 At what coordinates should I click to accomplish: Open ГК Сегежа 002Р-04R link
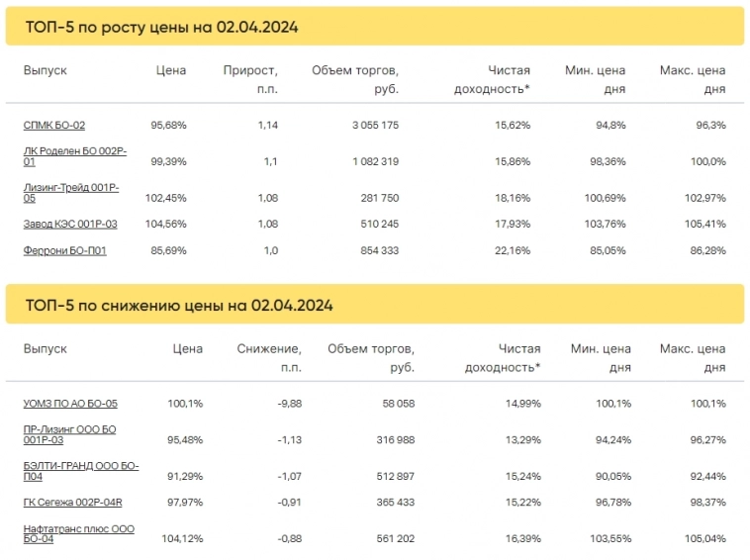click(72, 503)
